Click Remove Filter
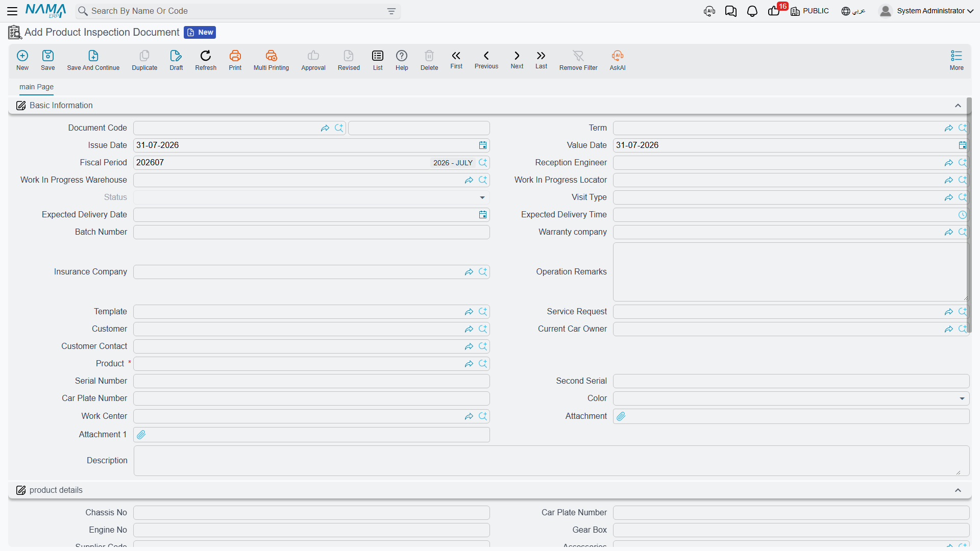Image resolution: width=980 pixels, height=551 pixels. (578, 60)
